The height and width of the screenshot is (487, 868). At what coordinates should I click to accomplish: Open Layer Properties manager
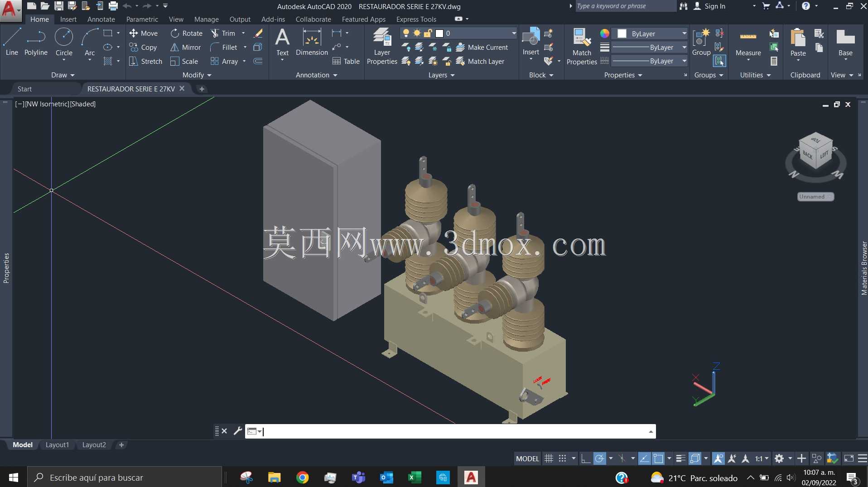[382, 46]
